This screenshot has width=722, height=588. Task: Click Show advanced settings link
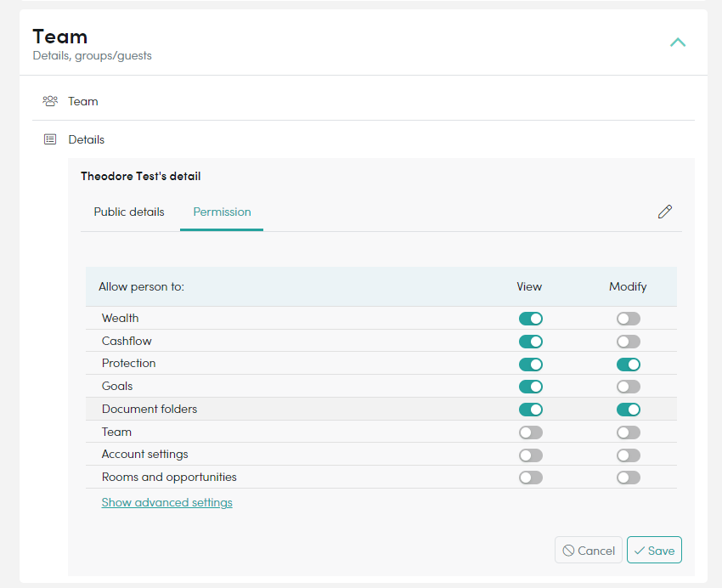coord(166,502)
